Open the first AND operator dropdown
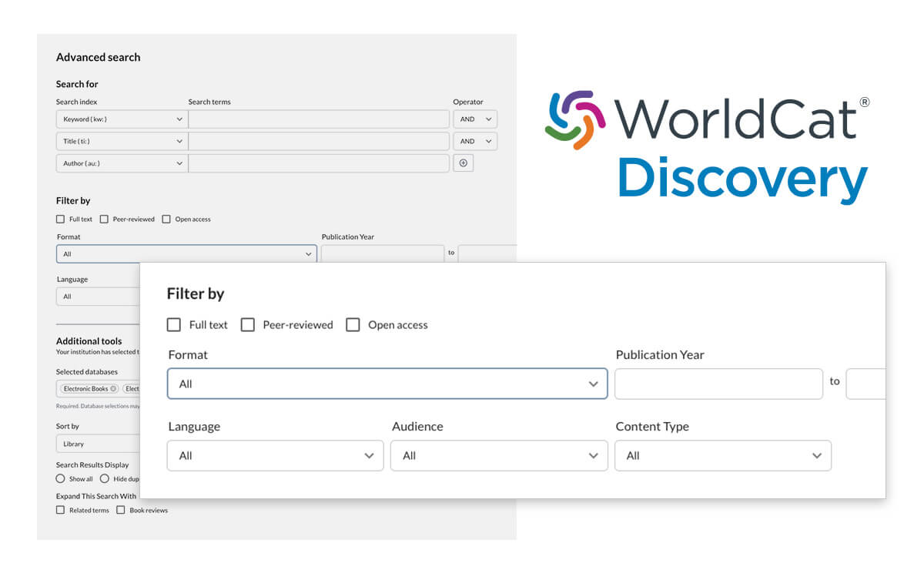Image resolution: width=924 pixels, height=570 pixels. [475, 119]
